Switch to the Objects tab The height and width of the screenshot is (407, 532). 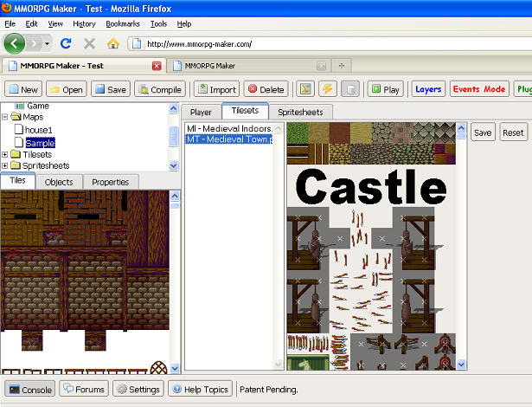pyautogui.click(x=59, y=182)
